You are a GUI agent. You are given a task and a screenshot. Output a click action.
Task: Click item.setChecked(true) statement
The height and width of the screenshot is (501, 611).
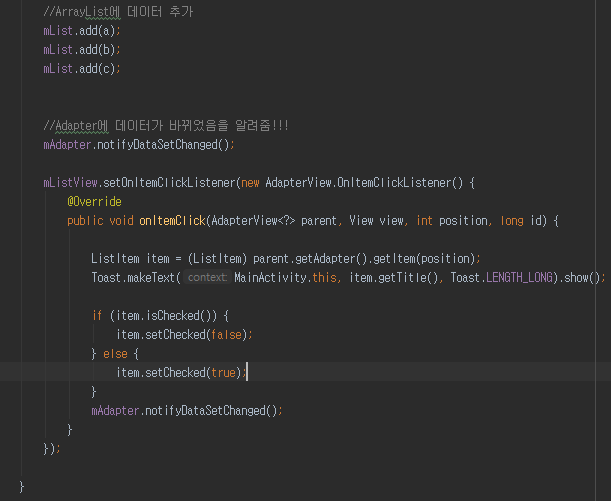tap(181, 373)
